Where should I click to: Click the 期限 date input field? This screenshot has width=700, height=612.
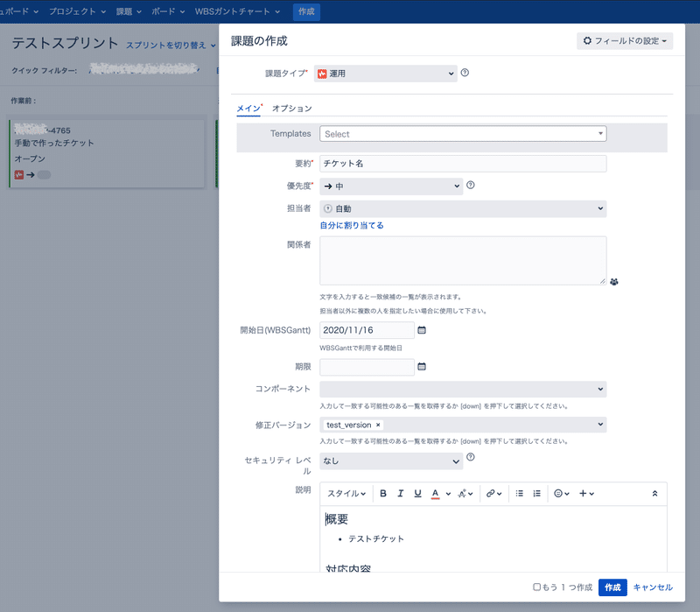tap(367, 367)
